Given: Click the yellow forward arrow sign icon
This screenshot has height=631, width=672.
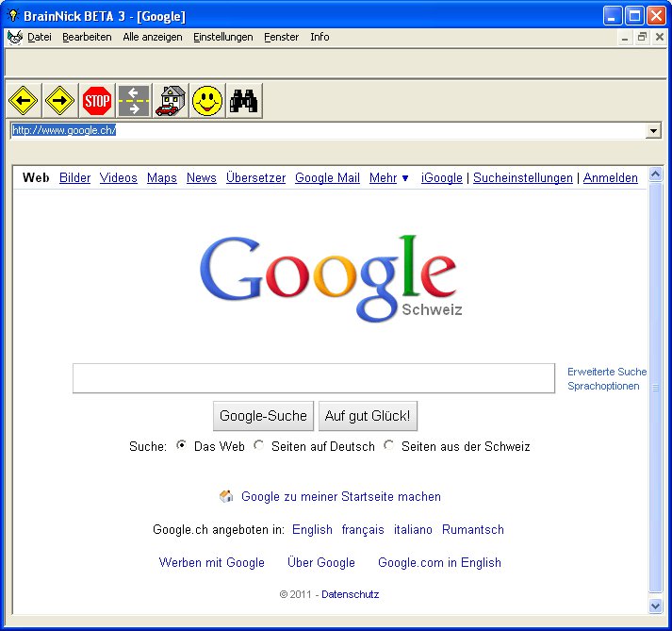Looking at the screenshot, I should tap(60, 101).
